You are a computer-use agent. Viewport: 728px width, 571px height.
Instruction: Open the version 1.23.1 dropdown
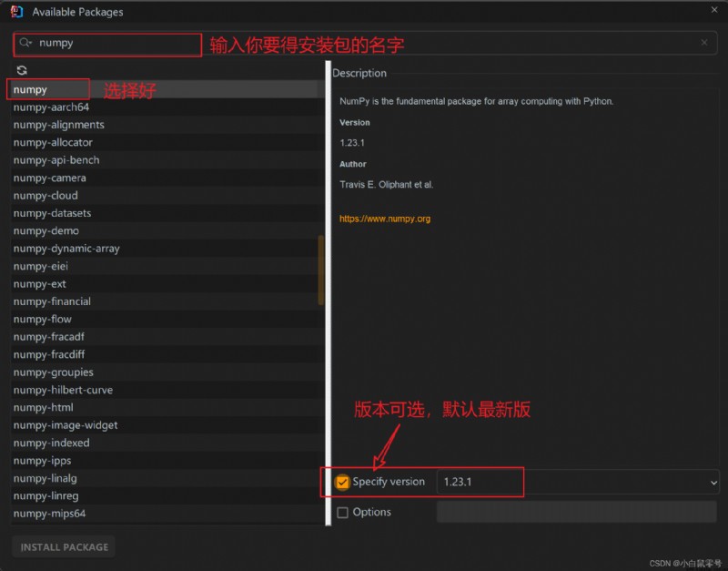tap(578, 482)
